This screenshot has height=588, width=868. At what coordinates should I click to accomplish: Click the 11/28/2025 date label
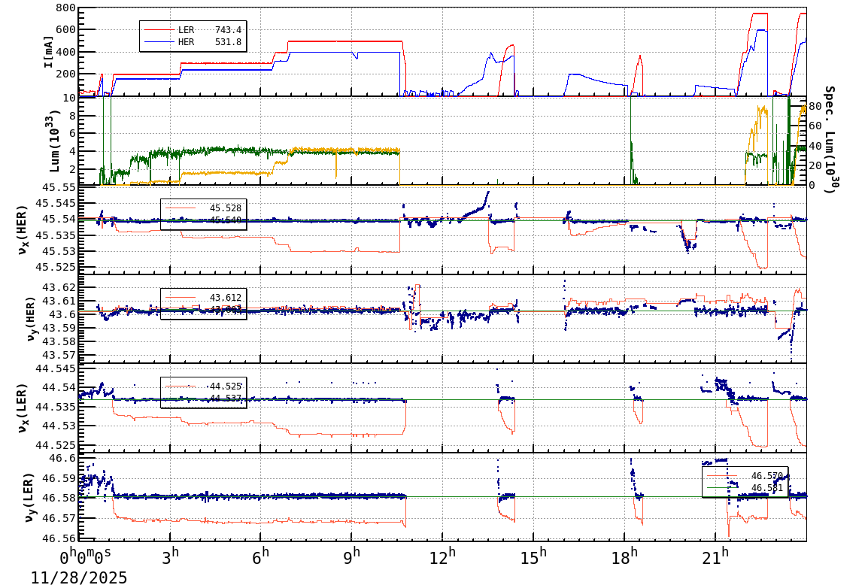coord(79,577)
